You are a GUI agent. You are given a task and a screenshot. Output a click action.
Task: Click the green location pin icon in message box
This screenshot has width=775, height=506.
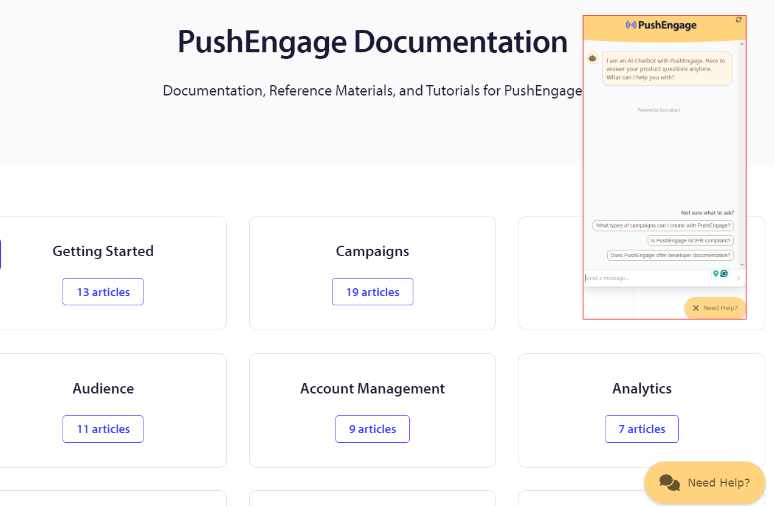(715, 274)
